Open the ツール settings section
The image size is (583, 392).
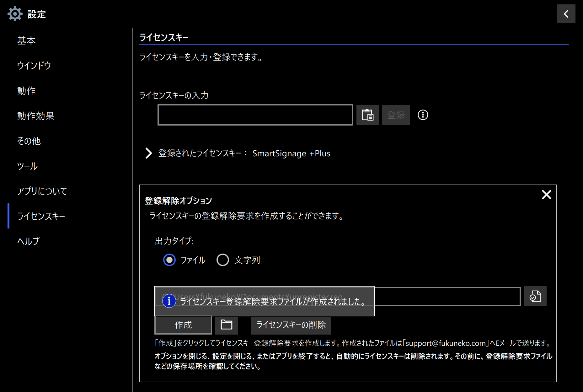pos(27,166)
